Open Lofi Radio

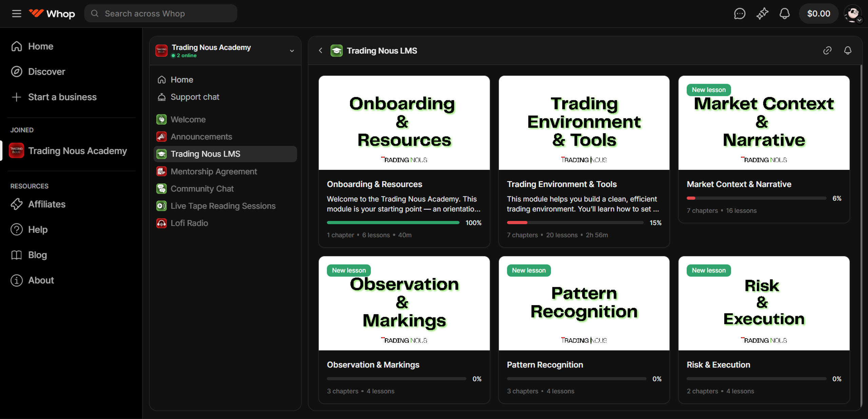[x=225, y=223]
